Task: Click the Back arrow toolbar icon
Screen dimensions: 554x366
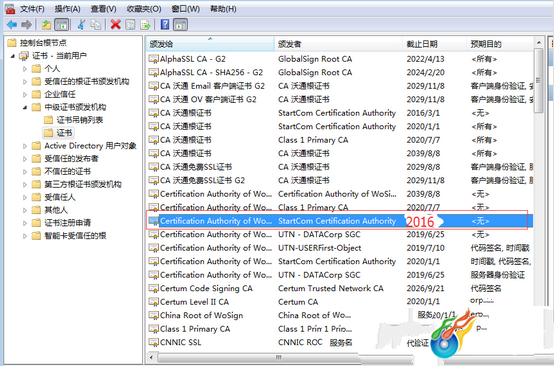Action: pyautogui.click(x=12, y=25)
